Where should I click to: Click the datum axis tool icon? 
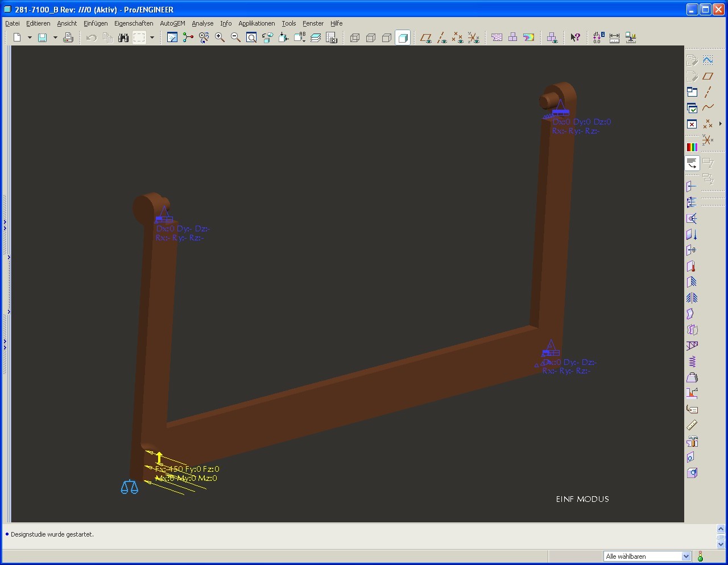(x=708, y=92)
